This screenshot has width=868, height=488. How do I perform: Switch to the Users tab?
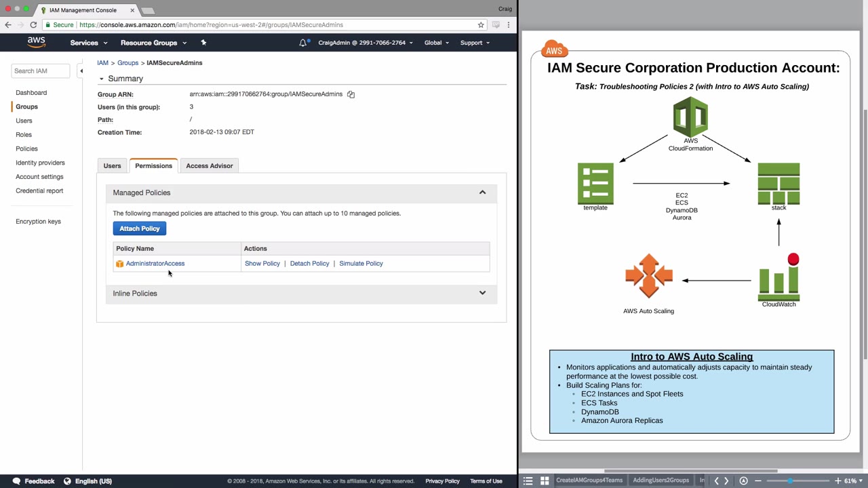pyautogui.click(x=112, y=166)
